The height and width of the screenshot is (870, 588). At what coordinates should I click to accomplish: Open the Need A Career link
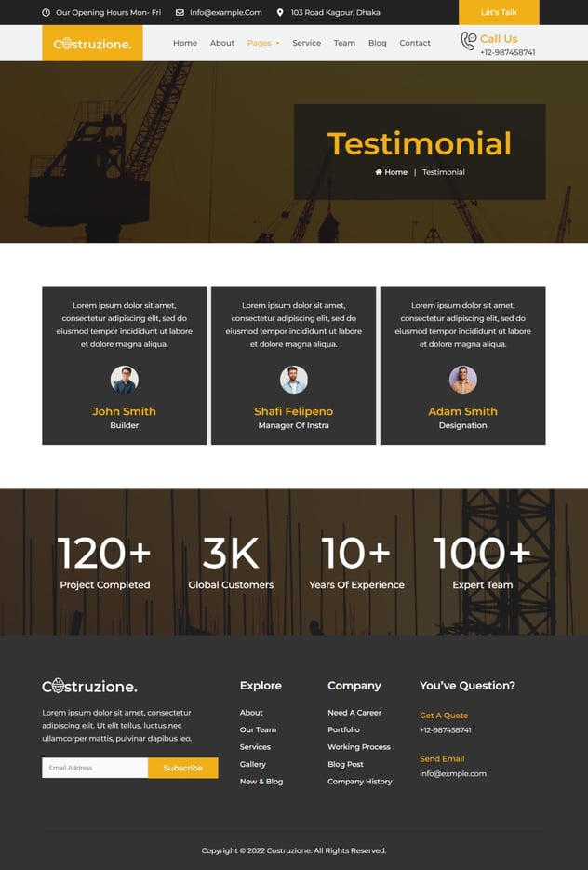click(354, 713)
